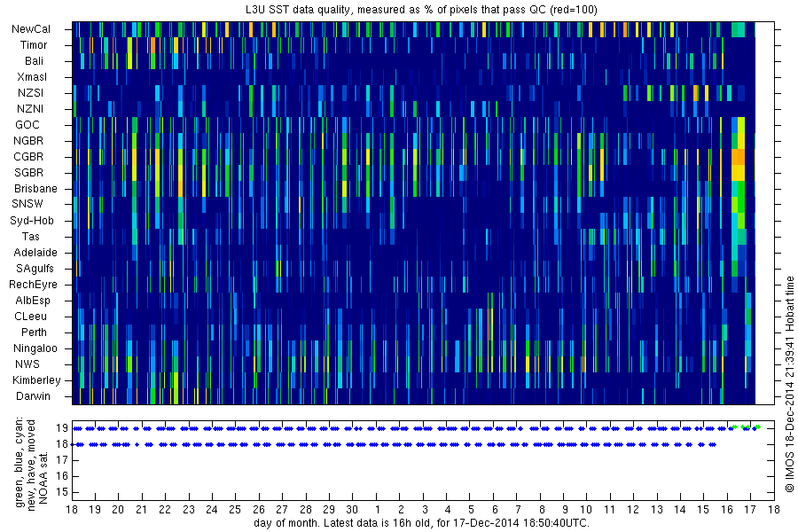Viewport: 798px width, 532px height.
Task: Select the XmasI row label
Action: coord(32,77)
